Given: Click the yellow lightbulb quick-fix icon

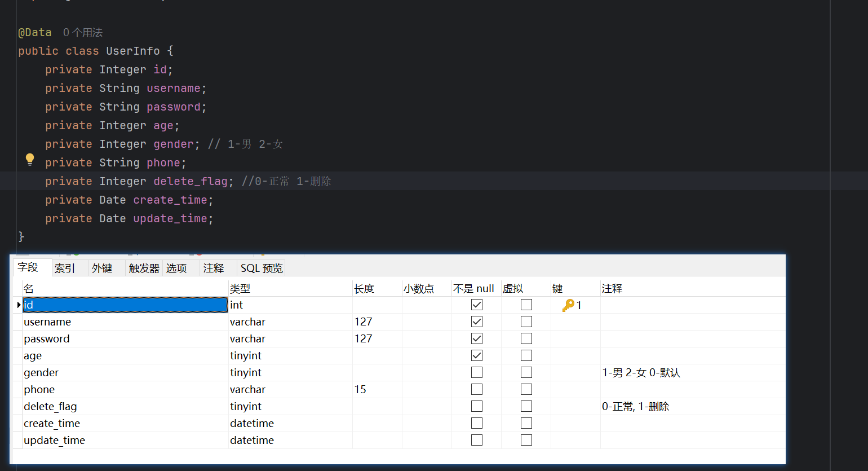Looking at the screenshot, I should point(30,160).
